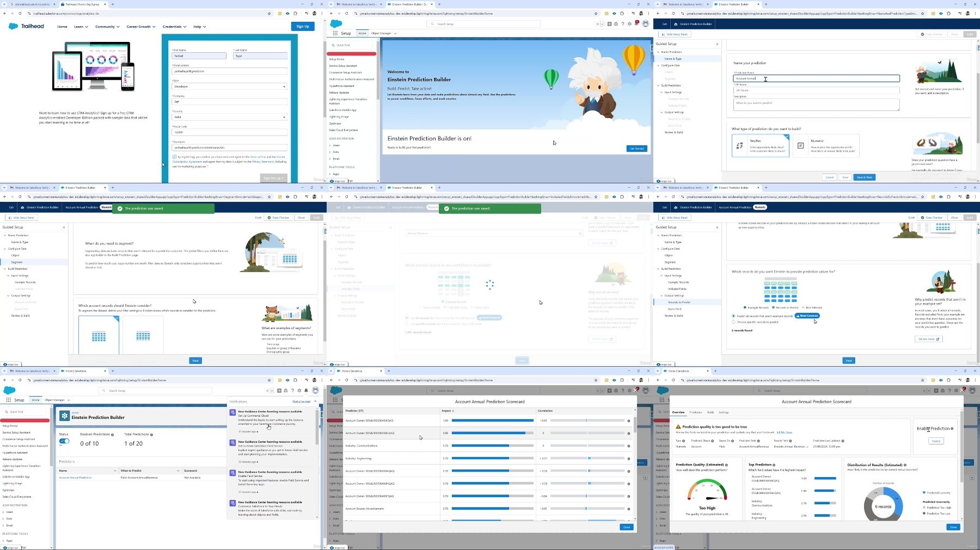Screen dimensions: 980x550
Task: Open the Role dropdown showing Developer
Action: point(229,86)
